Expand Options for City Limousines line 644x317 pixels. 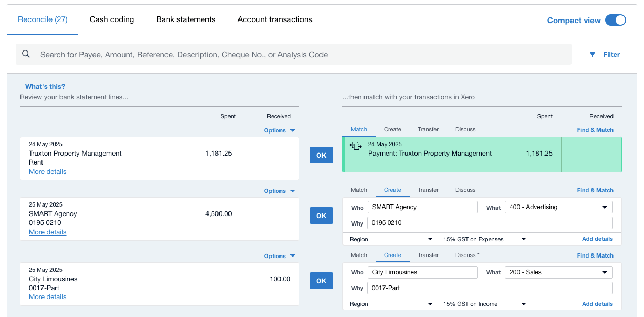[279, 256]
